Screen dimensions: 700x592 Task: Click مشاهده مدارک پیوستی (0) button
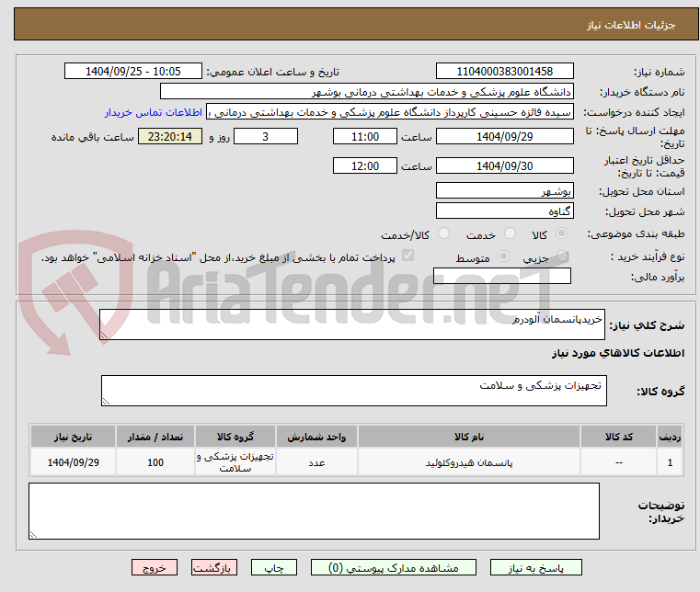coord(394,567)
